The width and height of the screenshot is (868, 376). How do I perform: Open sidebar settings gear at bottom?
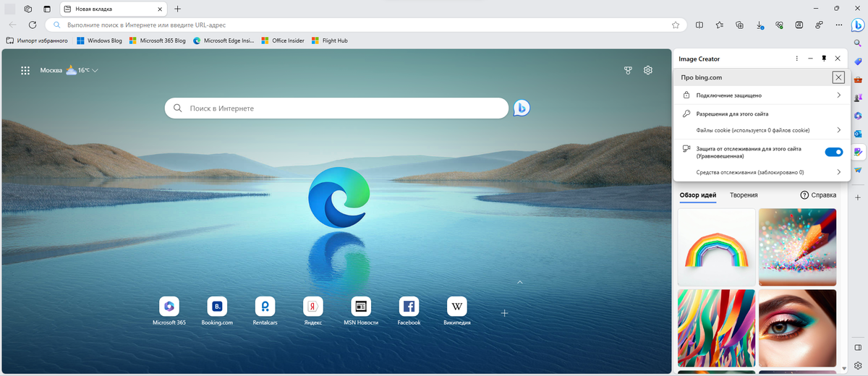(x=858, y=366)
